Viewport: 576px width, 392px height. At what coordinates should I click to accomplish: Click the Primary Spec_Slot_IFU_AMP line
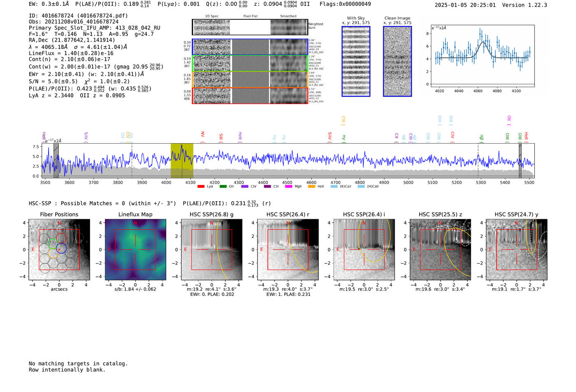(95, 28)
